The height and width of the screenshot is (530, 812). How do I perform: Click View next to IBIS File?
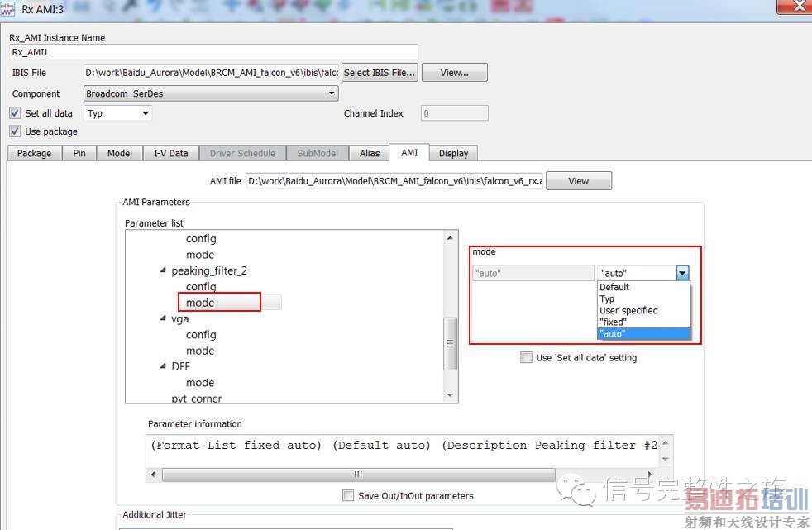[455, 73]
